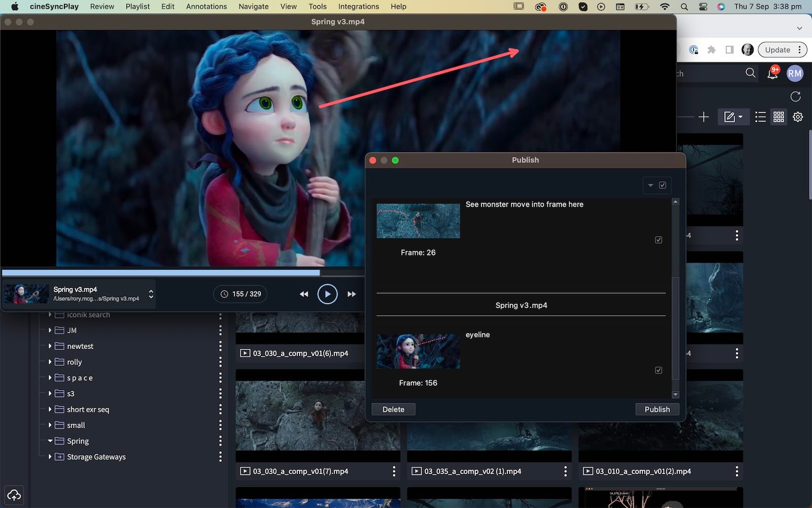Click the rewind button in player
The image size is (812, 508).
coord(304,294)
